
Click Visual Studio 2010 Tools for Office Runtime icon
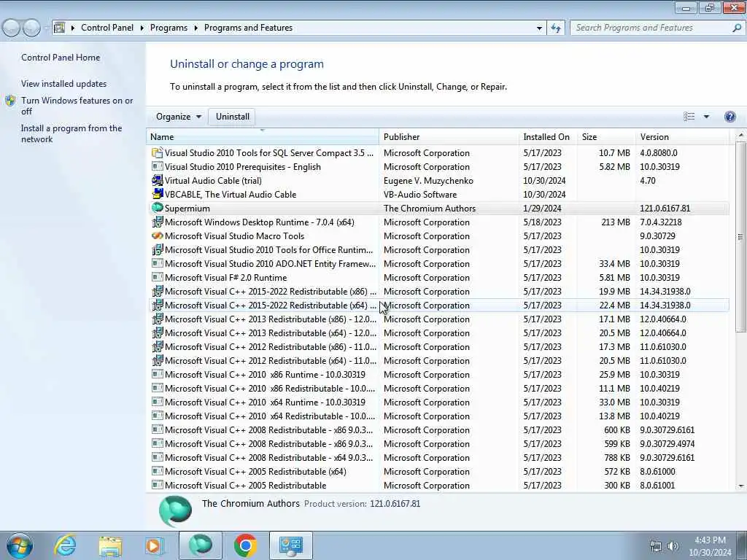point(158,249)
